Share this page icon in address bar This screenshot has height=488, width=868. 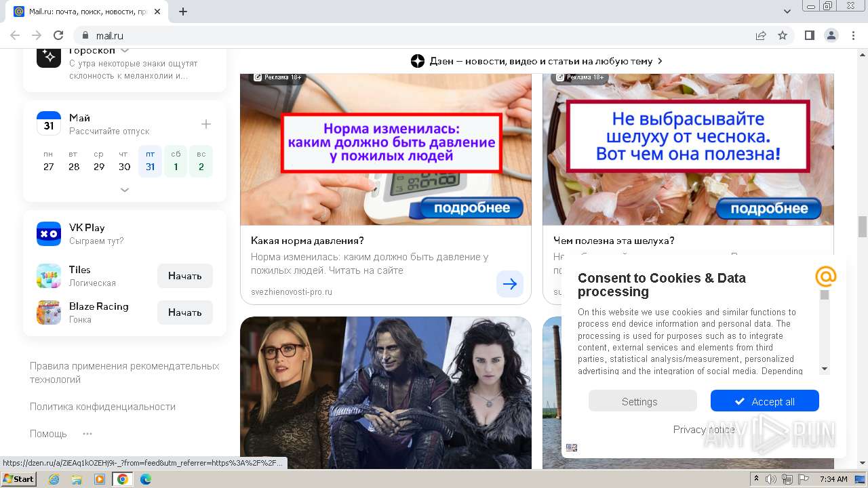[x=761, y=35]
